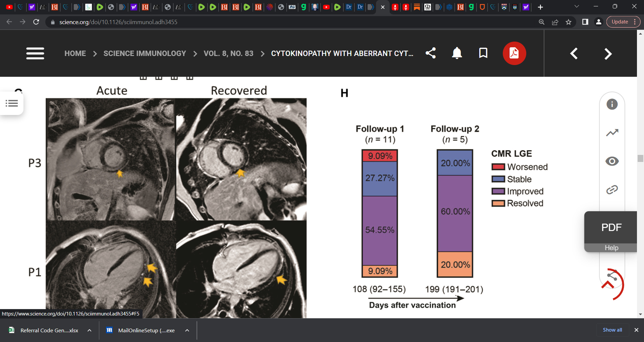
Task: Open article alerts via the bell icon
Action: tap(457, 53)
